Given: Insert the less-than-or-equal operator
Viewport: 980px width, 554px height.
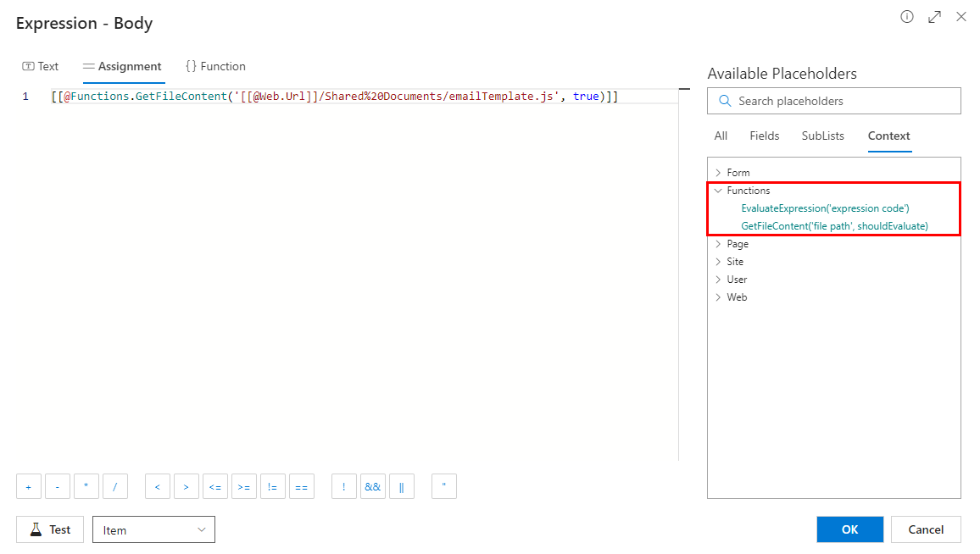Looking at the screenshot, I should [x=214, y=485].
